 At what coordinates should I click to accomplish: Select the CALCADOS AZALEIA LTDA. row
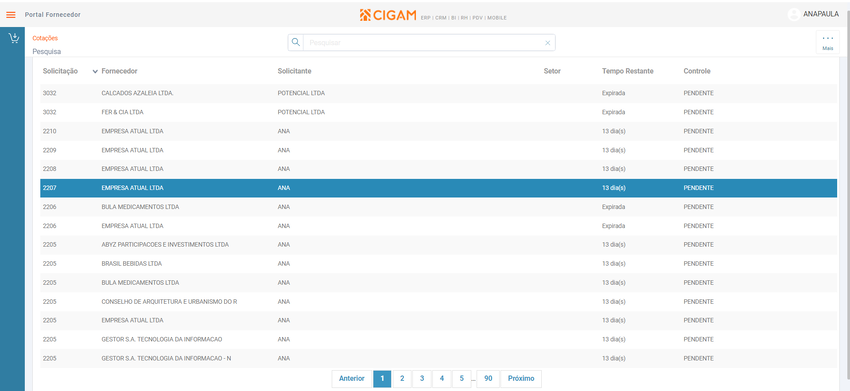click(x=439, y=93)
